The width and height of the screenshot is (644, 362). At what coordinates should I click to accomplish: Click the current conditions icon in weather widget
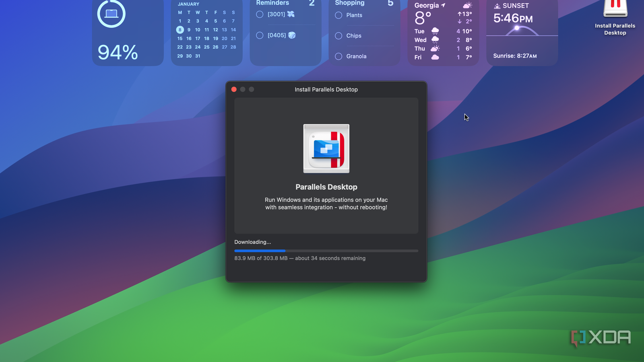click(x=467, y=5)
